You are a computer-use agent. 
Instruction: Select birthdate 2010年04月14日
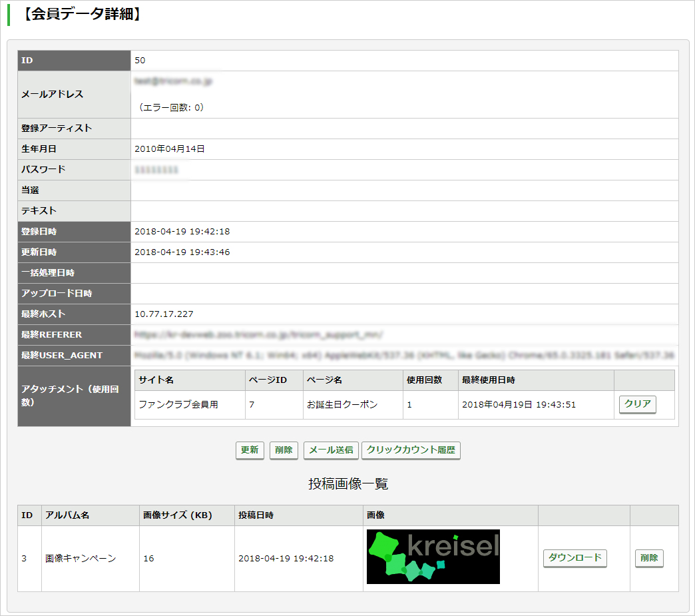pos(169,149)
